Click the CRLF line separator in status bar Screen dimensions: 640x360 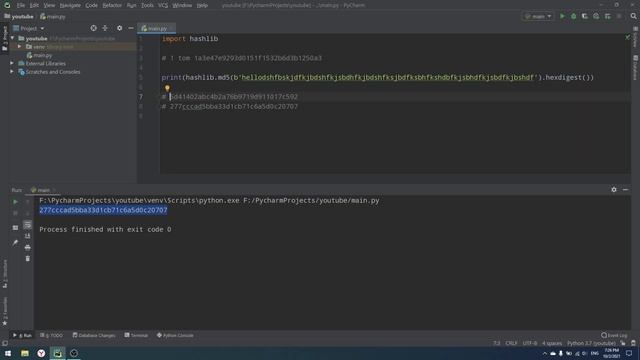pyautogui.click(x=511, y=343)
